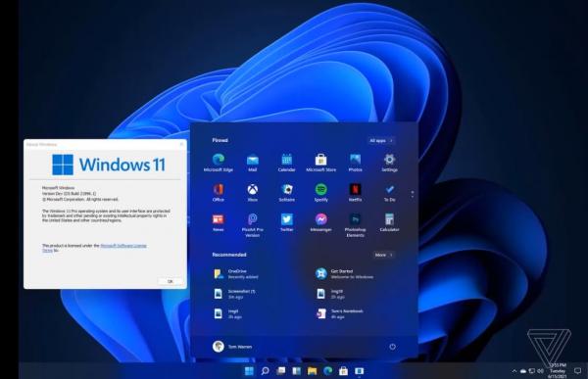Viewport: 588px width, 379px height.
Task: Open the Photos pinned app
Action: [355, 163]
